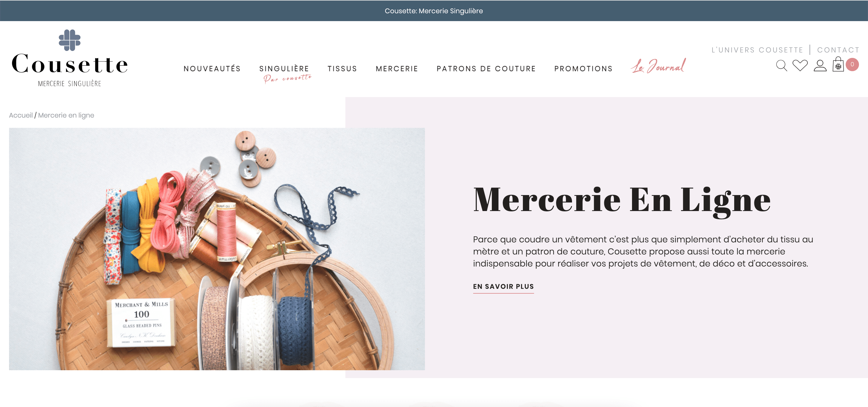Screen dimensions: 868x407
Task: Open the Nouveautés menu
Action: pyautogui.click(x=212, y=69)
